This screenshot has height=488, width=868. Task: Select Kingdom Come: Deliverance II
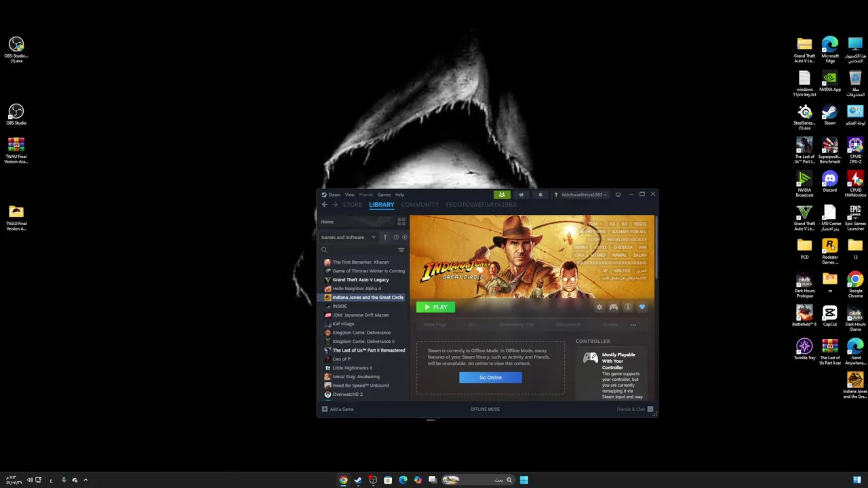click(x=365, y=342)
